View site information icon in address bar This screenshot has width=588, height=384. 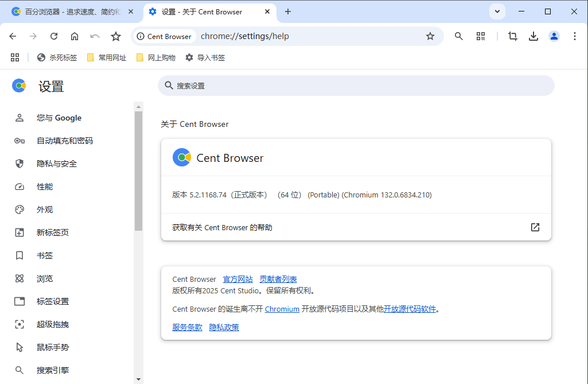click(x=141, y=36)
